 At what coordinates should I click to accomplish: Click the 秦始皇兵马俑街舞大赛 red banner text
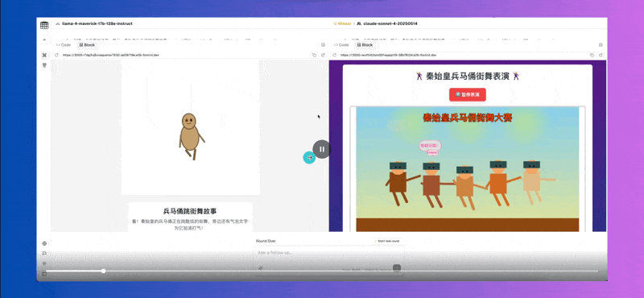coord(468,118)
